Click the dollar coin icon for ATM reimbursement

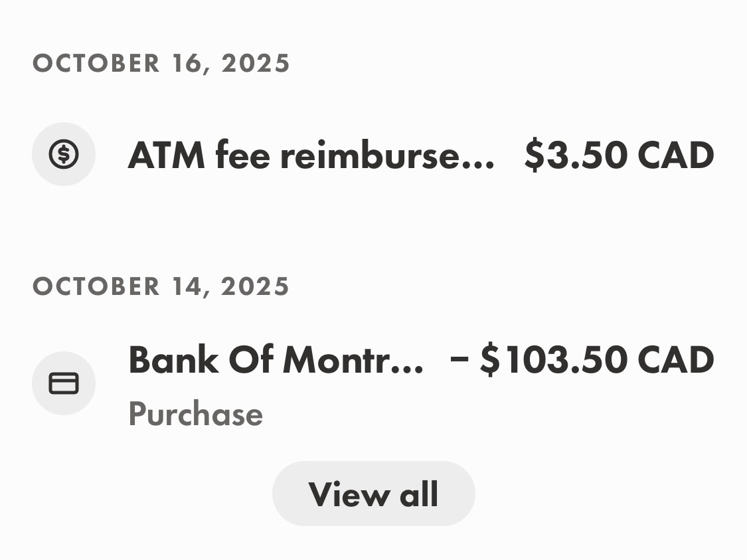64,154
